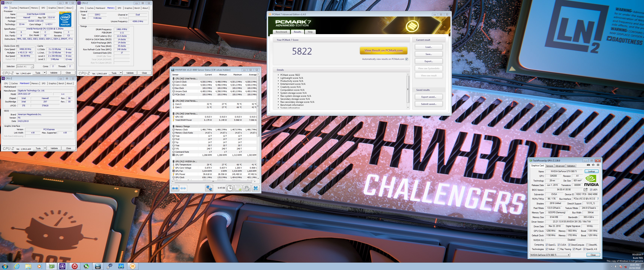Toggle Vulkan checkbox in GPU-Z

(547, 249)
